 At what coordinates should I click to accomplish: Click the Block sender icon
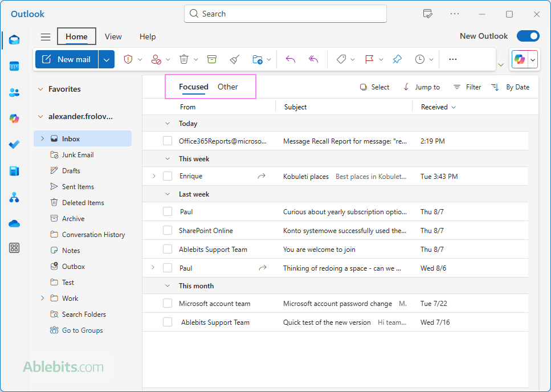[x=156, y=59]
